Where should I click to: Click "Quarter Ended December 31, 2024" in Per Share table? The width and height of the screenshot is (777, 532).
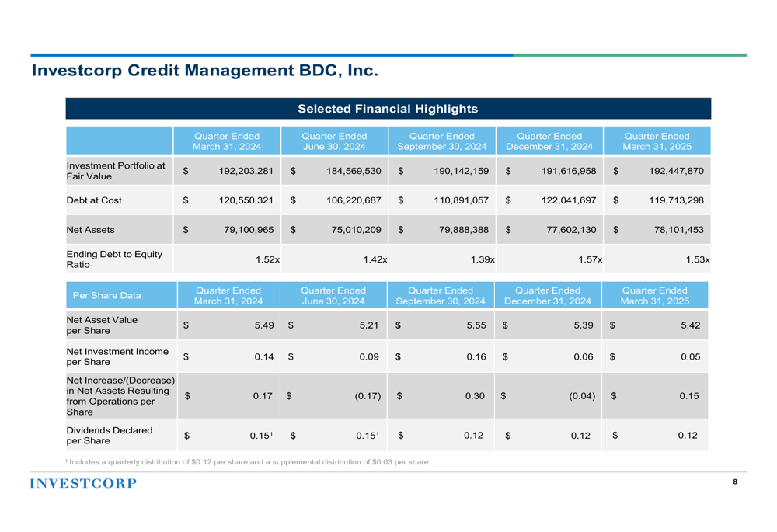[x=548, y=296]
